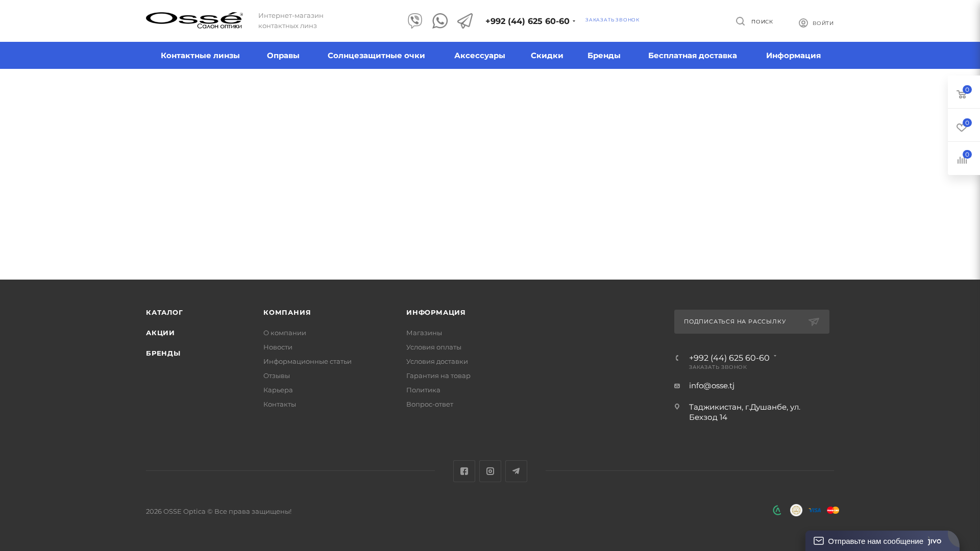Image resolution: width=980 pixels, height=551 pixels.
Task: Open Политика footer link
Action: point(423,390)
